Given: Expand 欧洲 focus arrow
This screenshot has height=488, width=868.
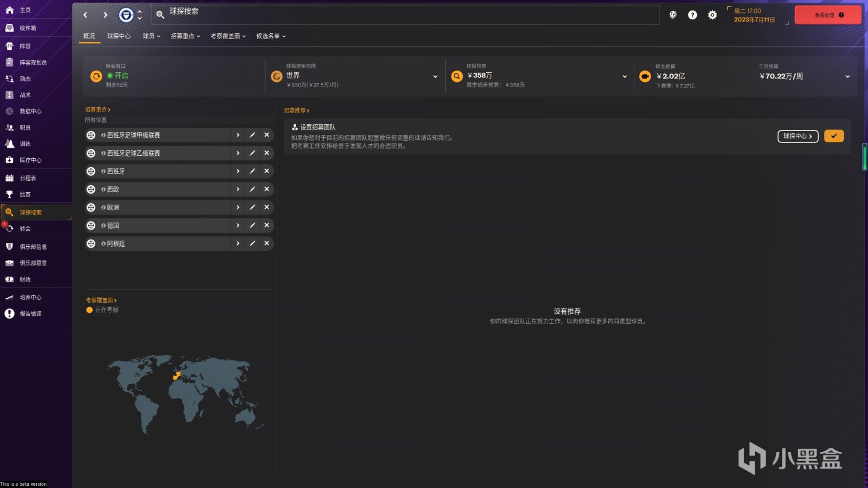Looking at the screenshot, I should click(x=238, y=207).
